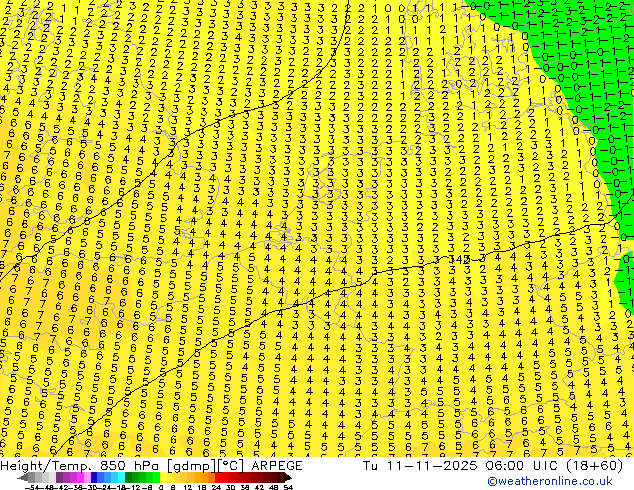The height and width of the screenshot is (490, 634).
Task: Open the weatheronline.co.uk copyright link
Action: 550,481
